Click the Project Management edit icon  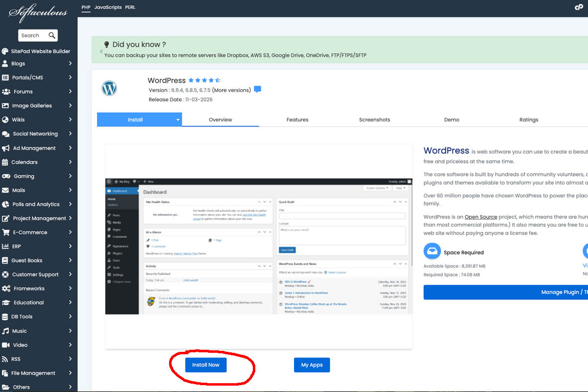point(6,219)
